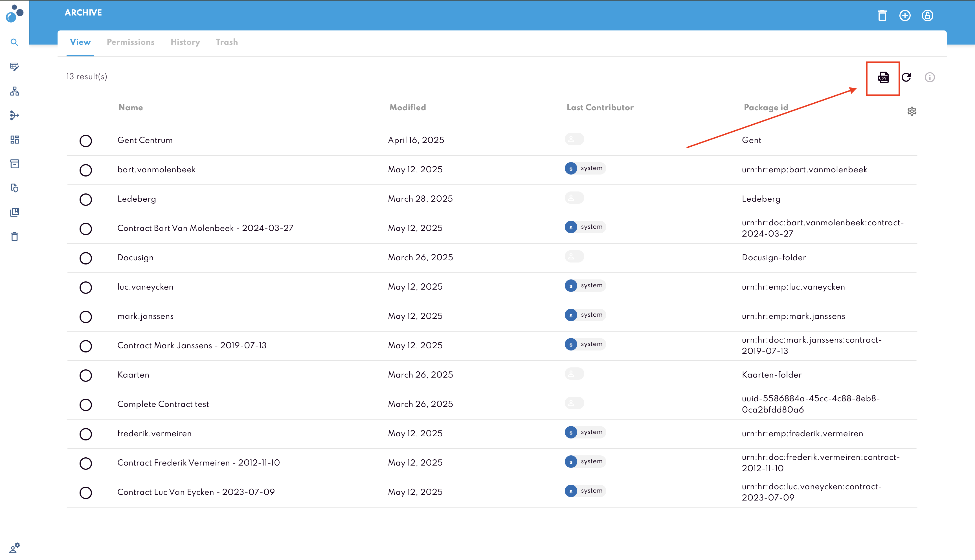Click the ARCHIVE page title

(83, 13)
